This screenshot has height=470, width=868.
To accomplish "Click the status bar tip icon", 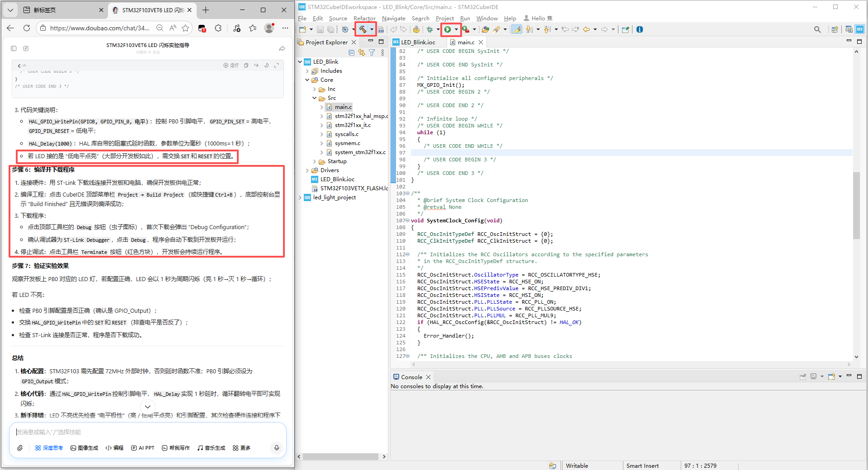I will point(552,465).
